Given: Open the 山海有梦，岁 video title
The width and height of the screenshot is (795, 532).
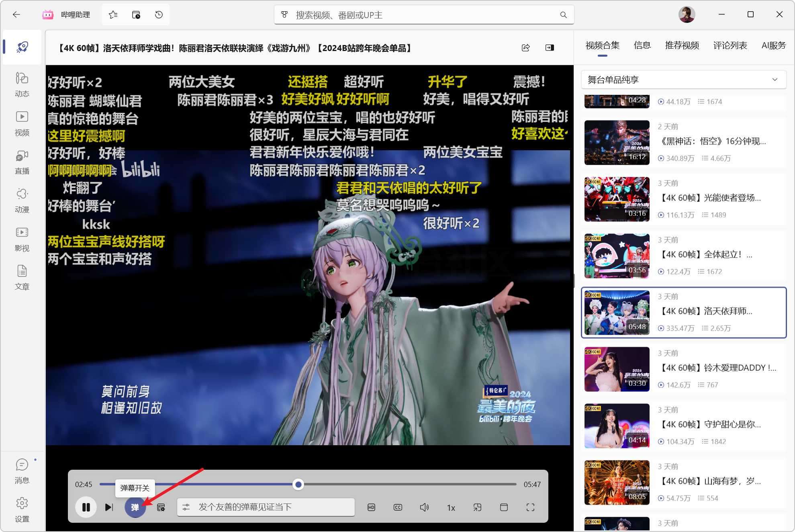Looking at the screenshot, I should [709, 481].
